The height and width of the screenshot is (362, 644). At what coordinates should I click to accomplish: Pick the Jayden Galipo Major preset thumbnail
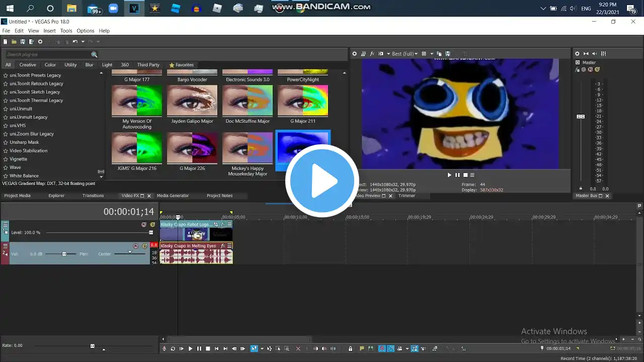pyautogui.click(x=192, y=100)
